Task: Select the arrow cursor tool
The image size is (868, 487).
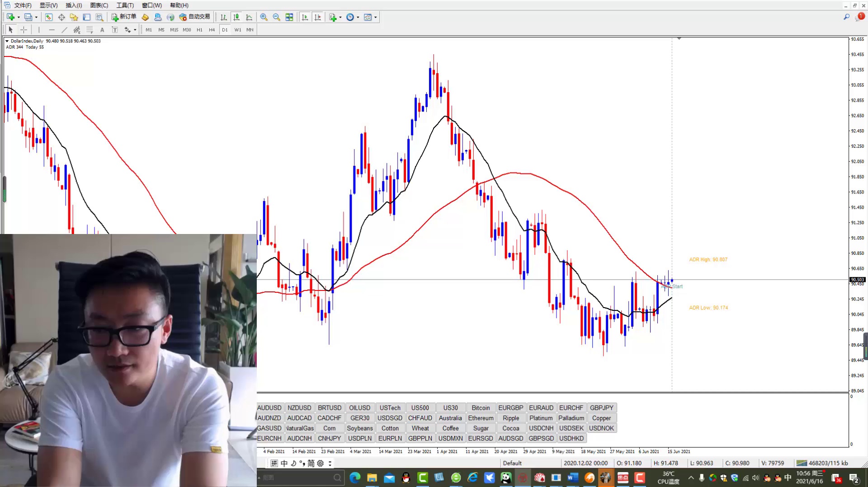Action: coord(11,30)
